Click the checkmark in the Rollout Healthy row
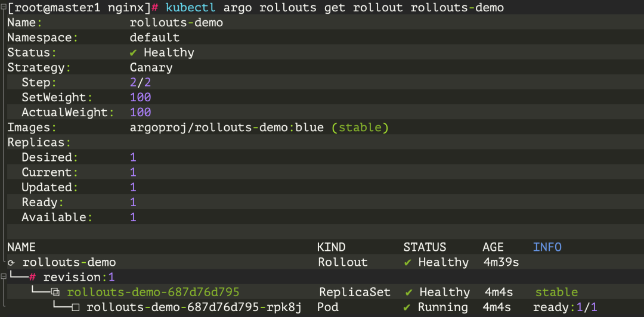The height and width of the screenshot is (317, 644). pyautogui.click(x=408, y=262)
